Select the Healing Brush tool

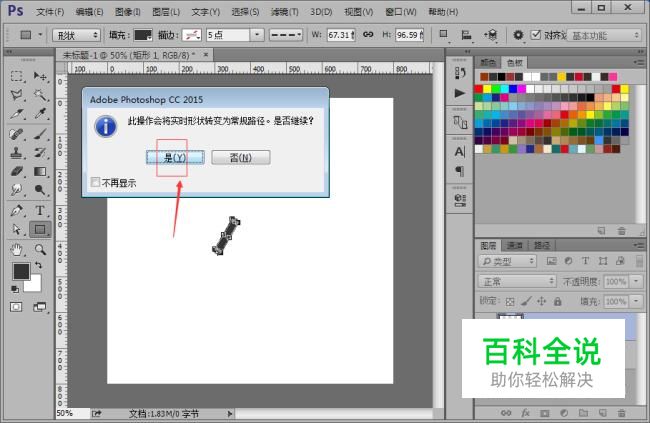tap(17, 134)
